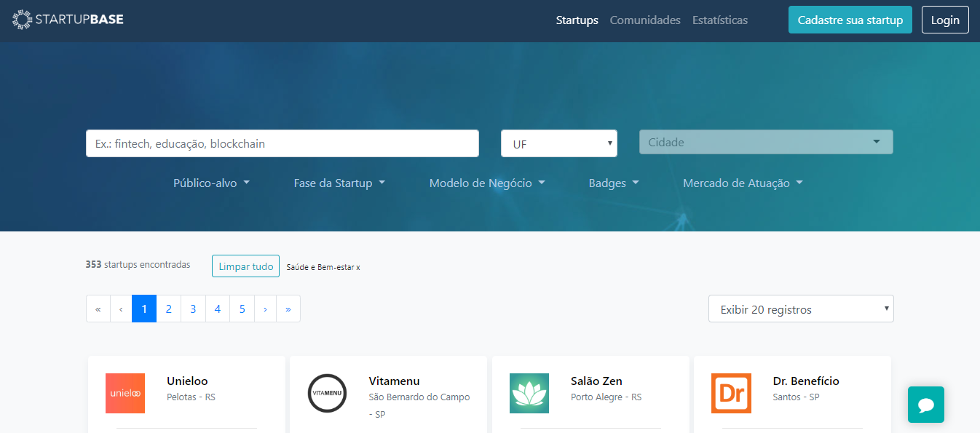This screenshot has width=980, height=433.
Task: Expand the Mercado de Atuação filter
Action: point(743,183)
